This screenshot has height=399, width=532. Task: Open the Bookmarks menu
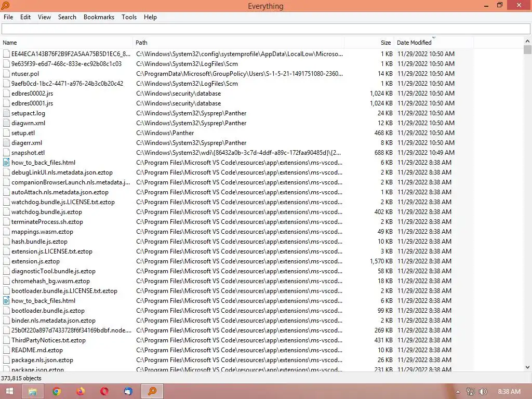tap(99, 17)
